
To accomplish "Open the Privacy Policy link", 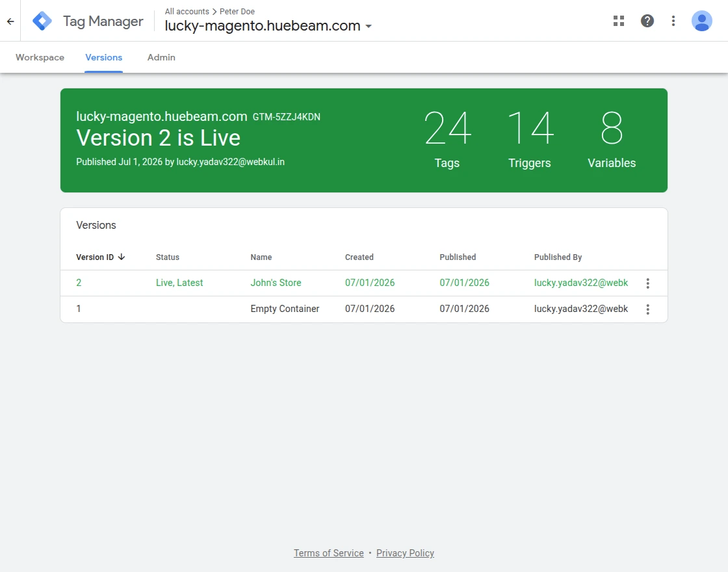I will pos(405,553).
